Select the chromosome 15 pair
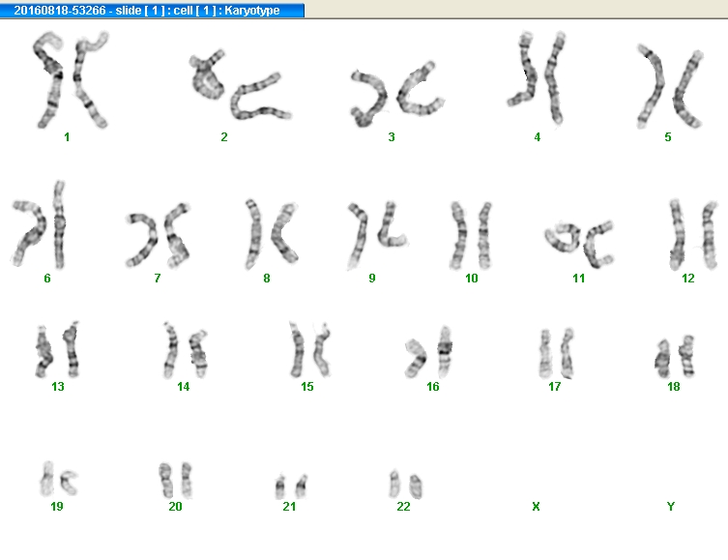The height and width of the screenshot is (560, 728). tap(310, 349)
